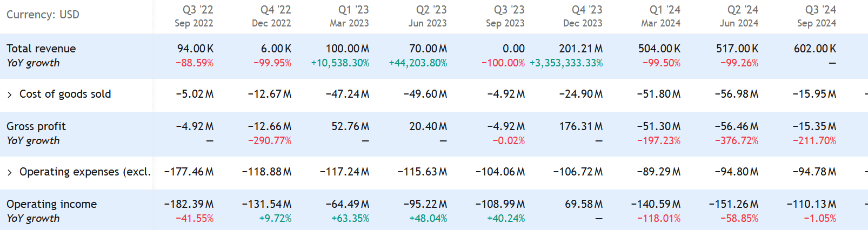The image size is (868, 230).
Task: Click the +10,538.30% revenue growth figure
Action: coord(340,63)
